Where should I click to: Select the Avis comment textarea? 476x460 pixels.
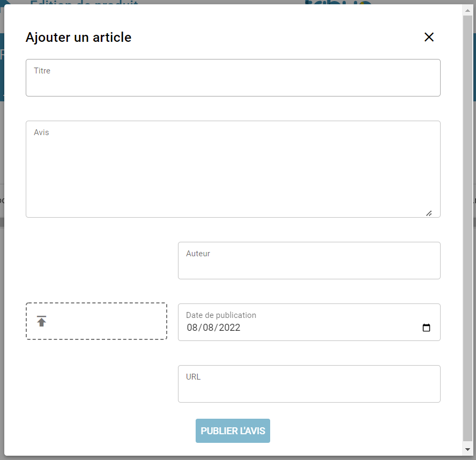point(233,169)
